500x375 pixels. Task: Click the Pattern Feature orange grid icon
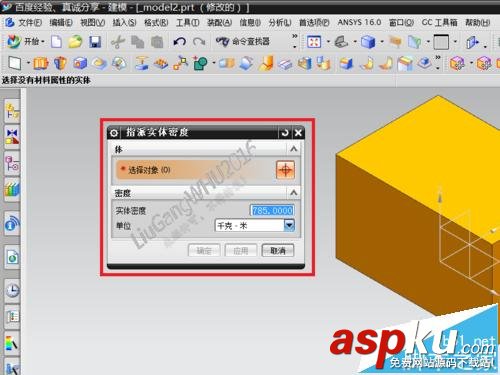coord(161,63)
